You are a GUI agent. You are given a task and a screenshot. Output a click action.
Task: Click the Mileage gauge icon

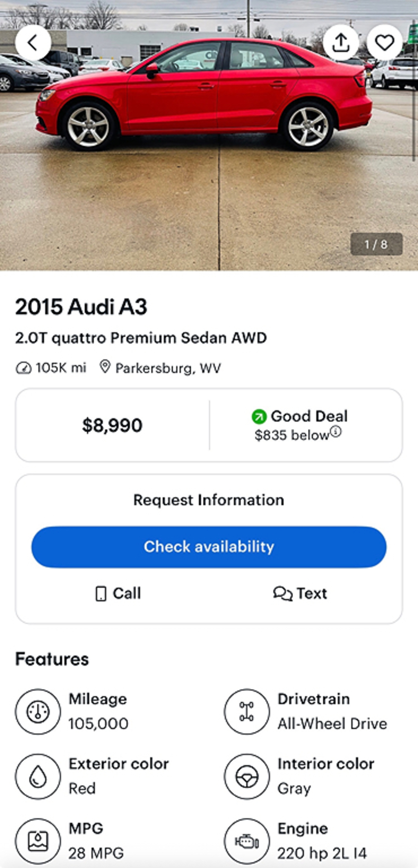click(x=38, y=712)
